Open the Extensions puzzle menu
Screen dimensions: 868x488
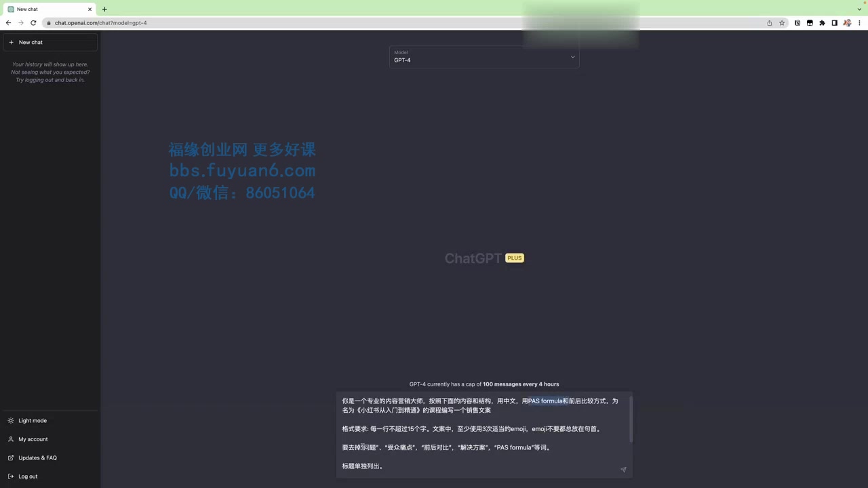pyautogui.click(x=822, y=23)
